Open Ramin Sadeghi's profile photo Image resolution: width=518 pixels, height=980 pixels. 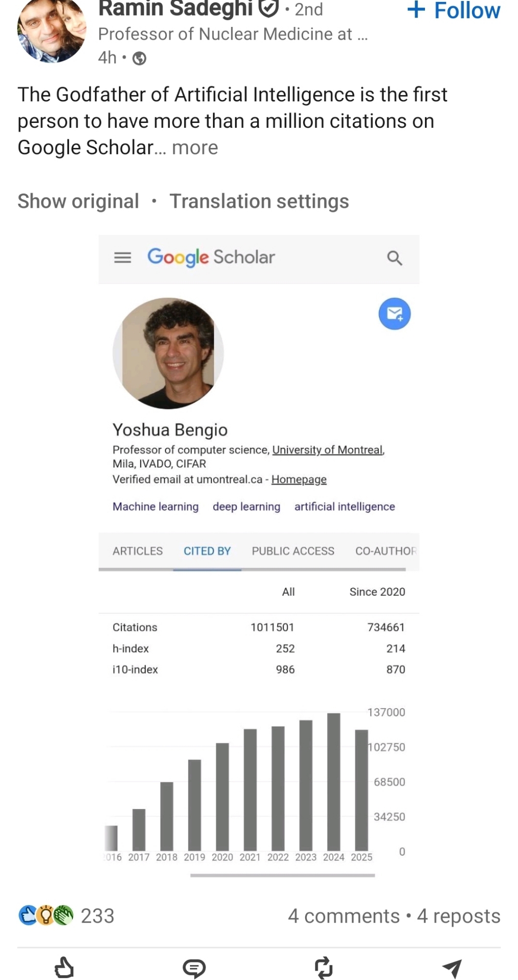click(x=51, y=30)
